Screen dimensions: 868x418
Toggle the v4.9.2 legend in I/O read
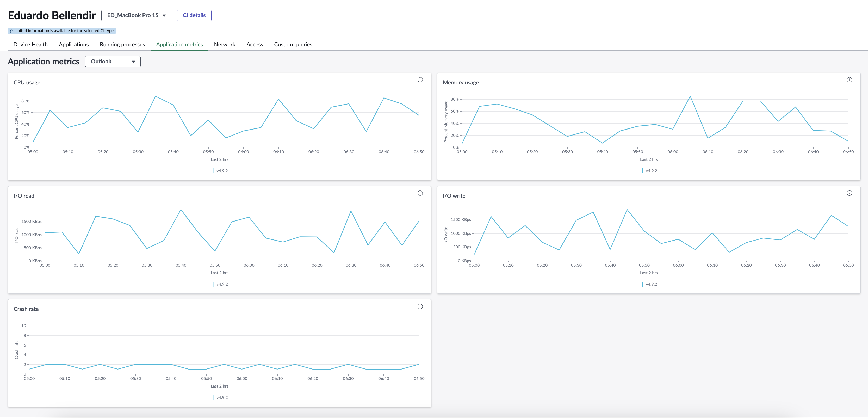[220, 284]
